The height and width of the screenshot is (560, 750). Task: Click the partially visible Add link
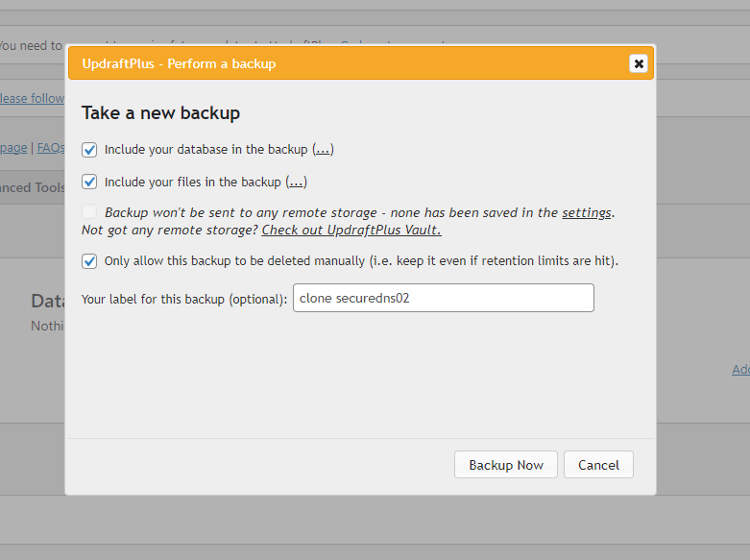click(x=740, y=370)
